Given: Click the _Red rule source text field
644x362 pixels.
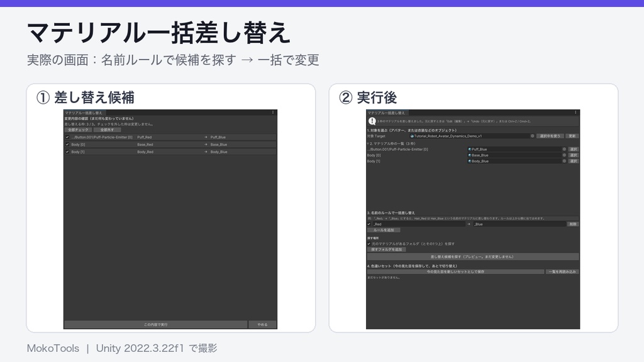Looking at the screenshot, I should pos(418,224).
